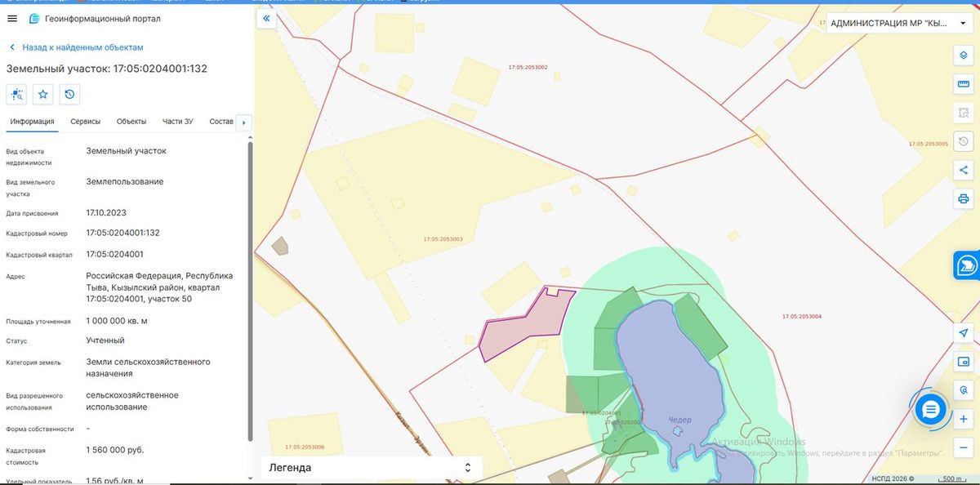This screenshot has height=485, width=980.
Task: Click the area value 1 000 000 кв. м
Action: click(117, 321)
